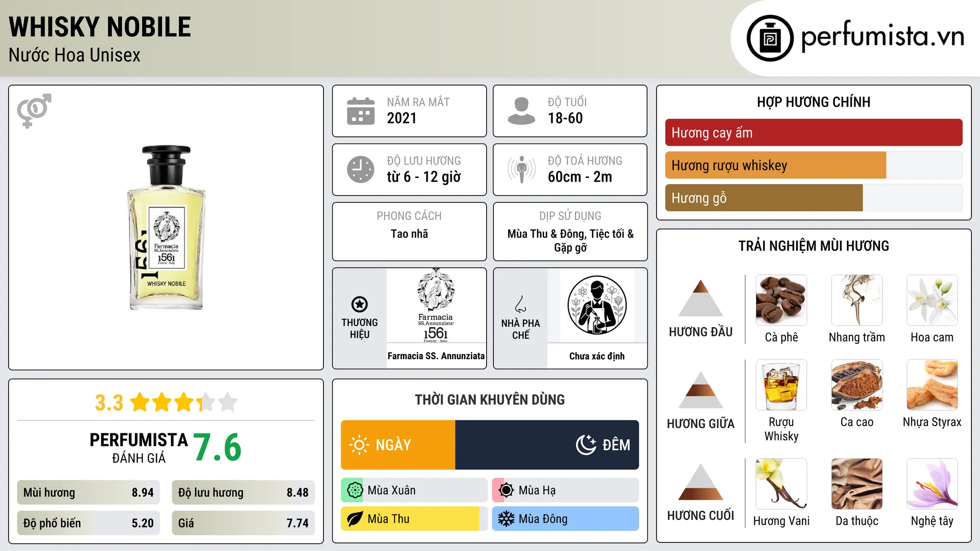980x551 pixels.
Task: Click the green flower icon for Mùa Xuân
Action: point(355,490)
